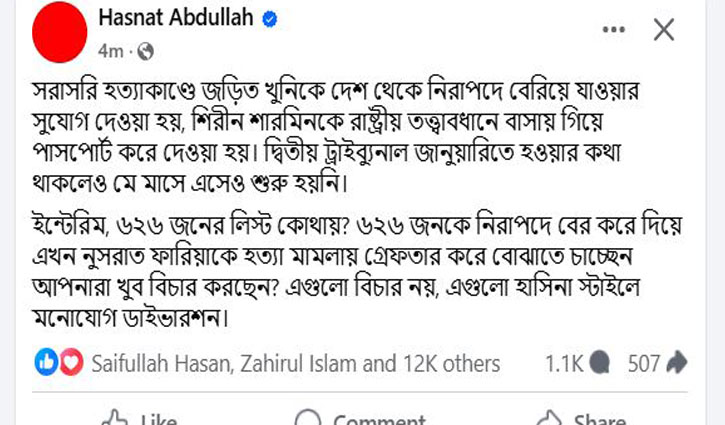Image resolution: width=725 pixels, height=425 pixels.
Task: Open the "4m" post timestamp link
Action: click(111, 49)
